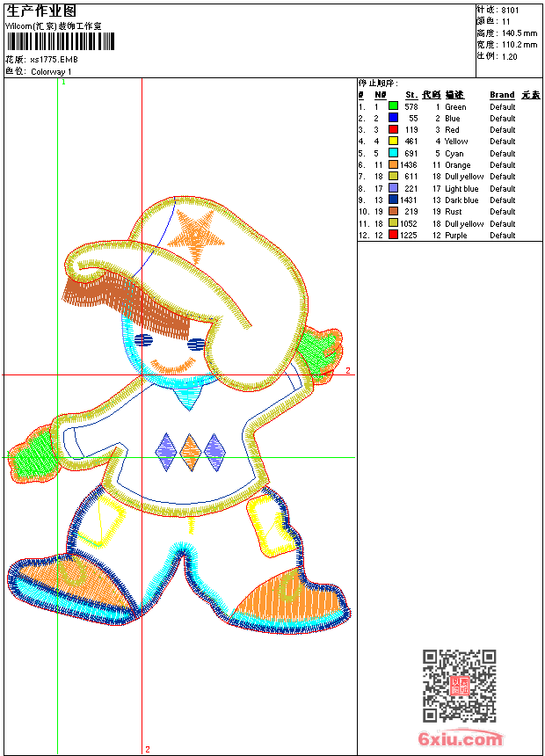The image size is (545, 756).
Task: Select the file name 'xs1775.EMB'
Action: coord(54,60)
